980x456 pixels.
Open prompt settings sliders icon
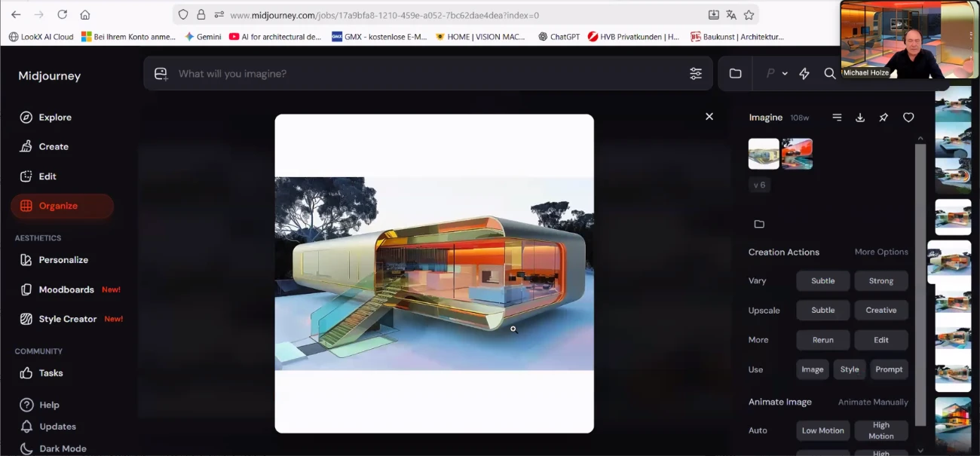tap(695, 74)
